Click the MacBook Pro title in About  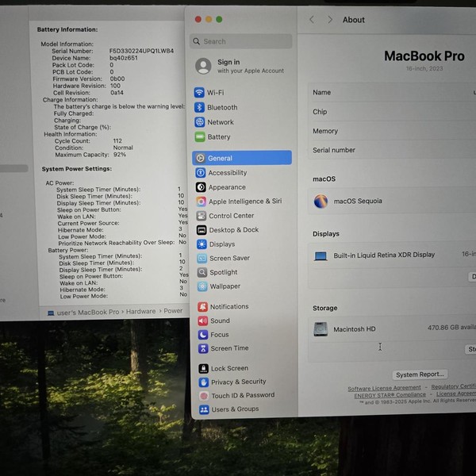pyautogui.click(x=424, y=56)
